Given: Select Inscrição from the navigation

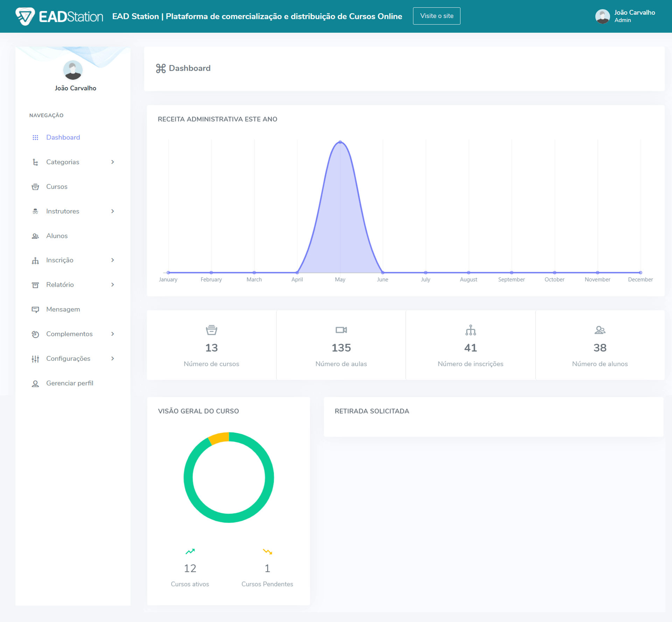Looking at the screenshot, I should (60, 260).
